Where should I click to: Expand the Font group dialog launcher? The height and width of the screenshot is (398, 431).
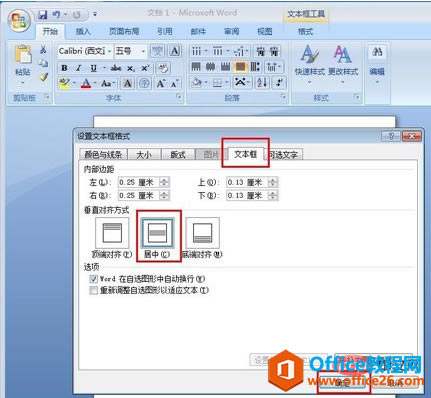click(x=179, y=97)
